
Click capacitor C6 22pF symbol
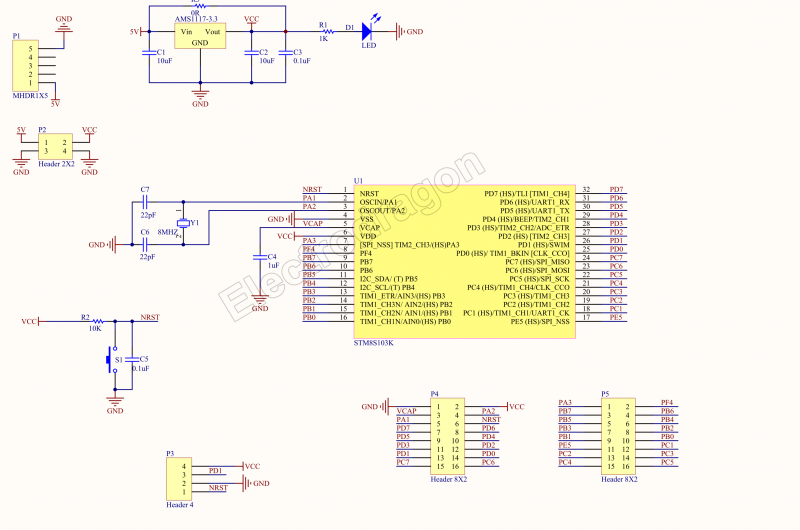click(x=145, y=244)
